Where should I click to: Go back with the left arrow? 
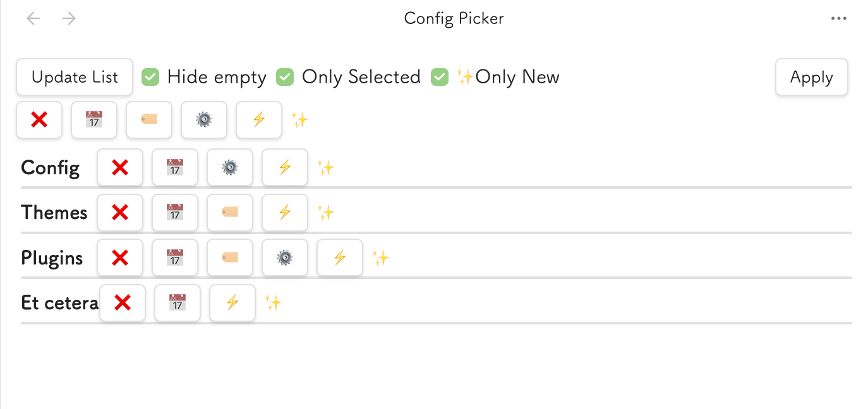point(33,19)
